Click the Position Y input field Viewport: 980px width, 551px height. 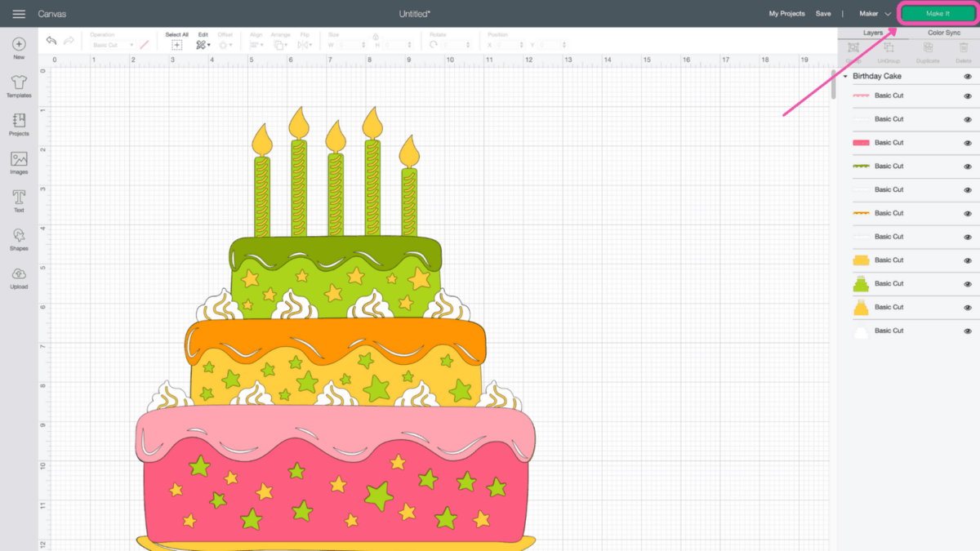551,45
